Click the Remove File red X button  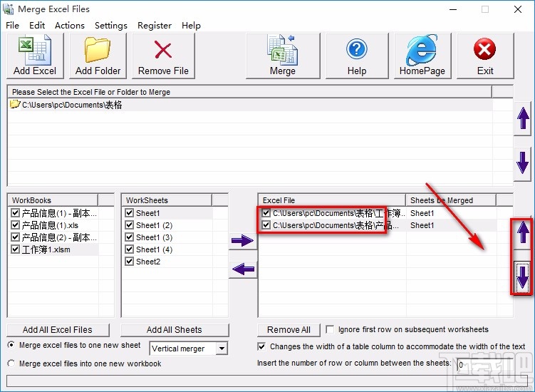163,56
